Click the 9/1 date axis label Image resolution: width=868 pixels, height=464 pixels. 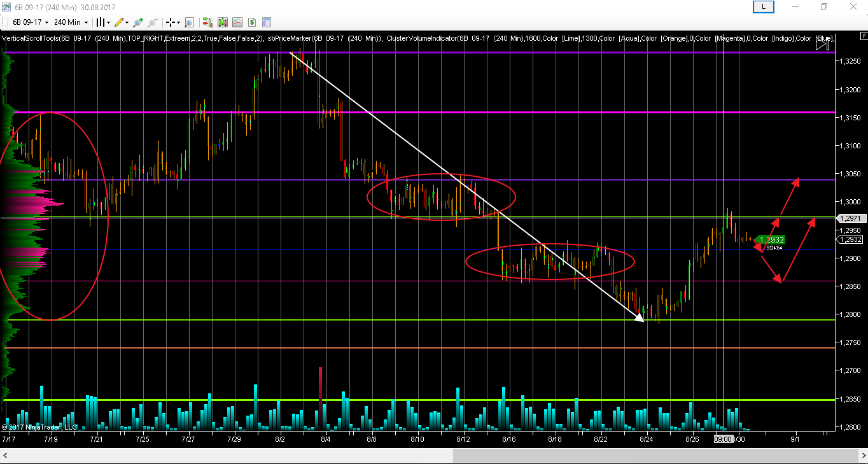point(795,439)
